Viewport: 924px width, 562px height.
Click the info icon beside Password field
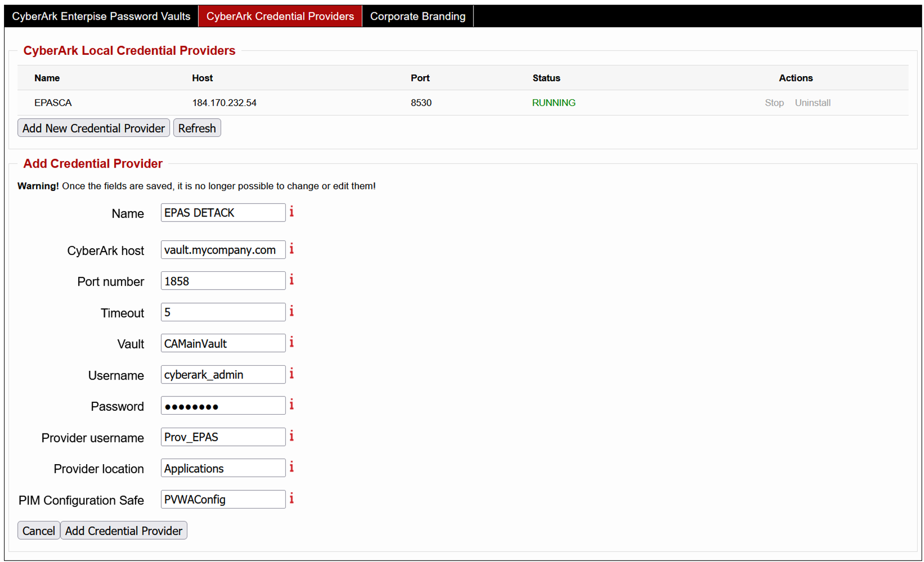(291, 405)
